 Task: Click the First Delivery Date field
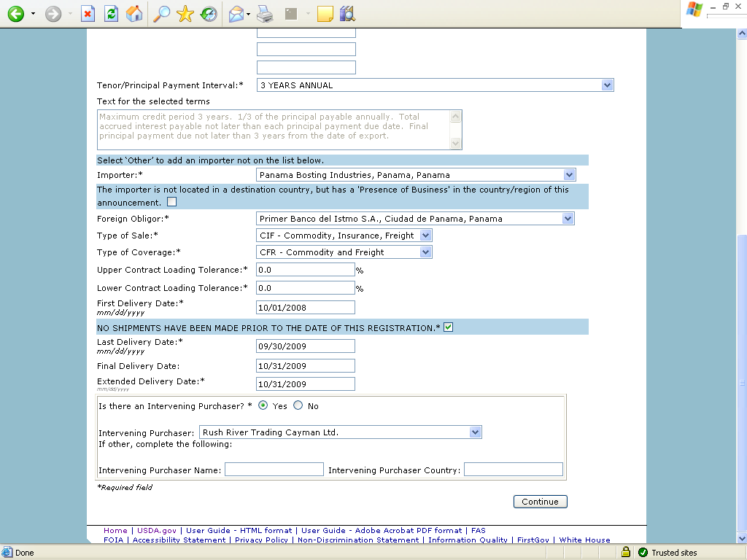click(x=306, y=307)
